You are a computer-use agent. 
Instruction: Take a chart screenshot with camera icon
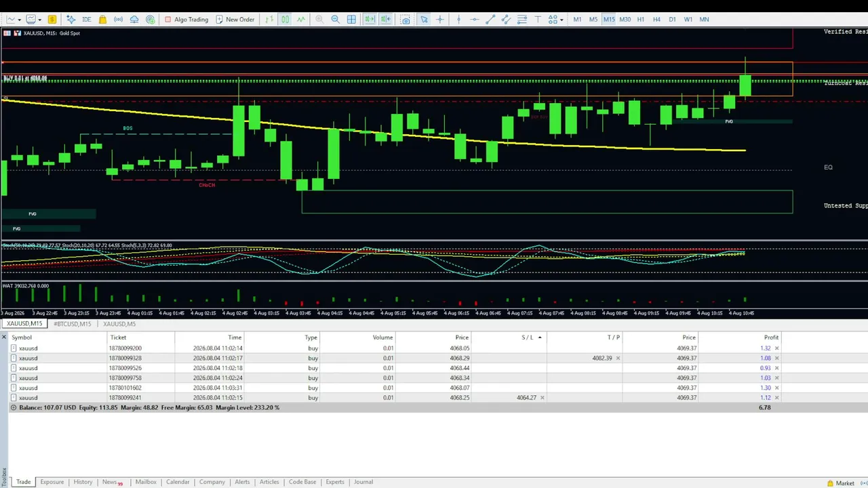[406, 20]
